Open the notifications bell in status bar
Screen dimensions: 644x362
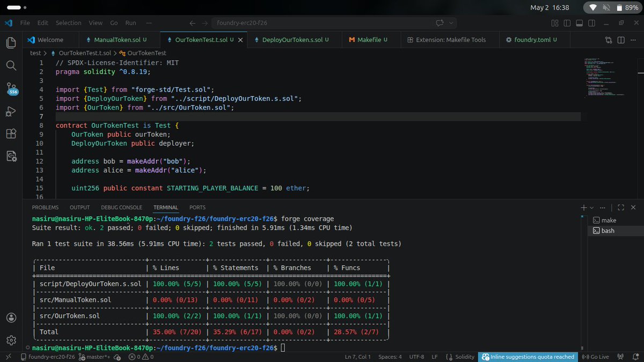click(x=635, y=357)
